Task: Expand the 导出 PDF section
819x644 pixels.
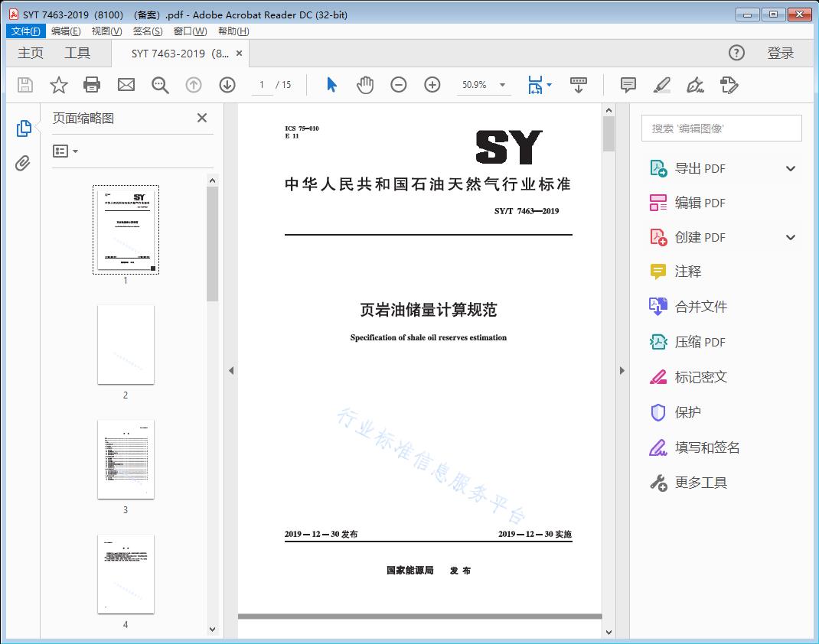Action: pyautogui.click(x=791, y=168)
